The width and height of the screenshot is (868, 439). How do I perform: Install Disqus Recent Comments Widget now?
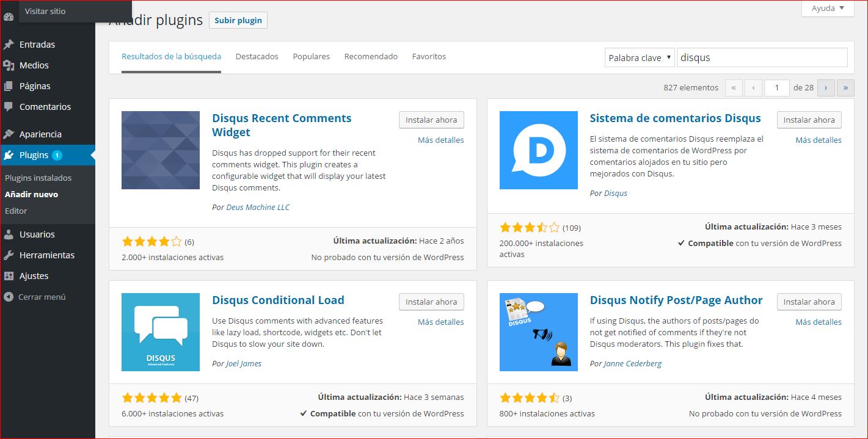431,120
